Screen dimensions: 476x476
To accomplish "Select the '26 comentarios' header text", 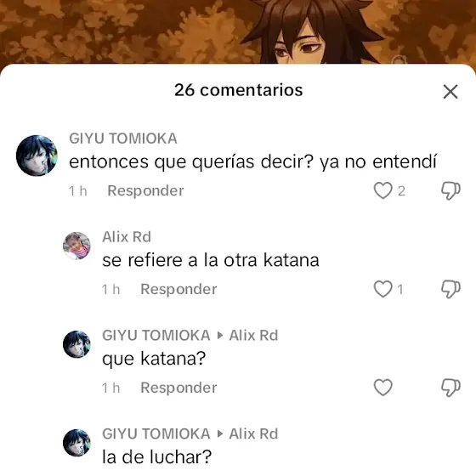I will click(x=238, y=90).
